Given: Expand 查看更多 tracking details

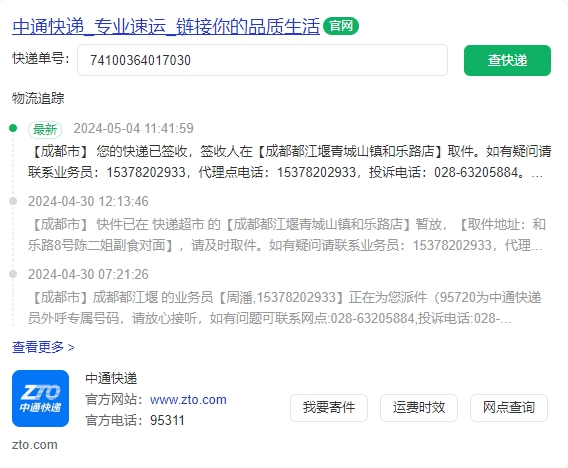Looking at the screenshot, I should click(43, 347).
